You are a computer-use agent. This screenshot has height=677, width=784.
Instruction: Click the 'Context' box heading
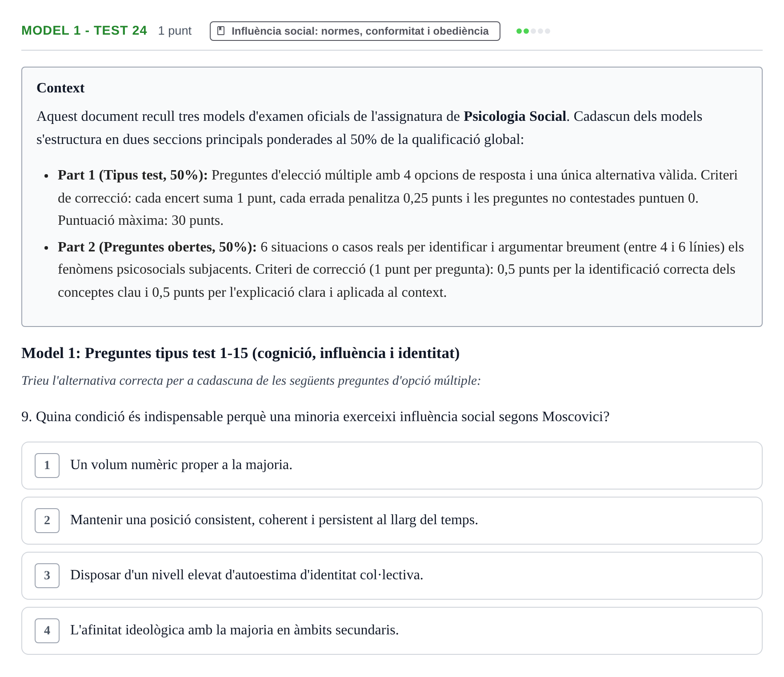(x=60, y=88)
